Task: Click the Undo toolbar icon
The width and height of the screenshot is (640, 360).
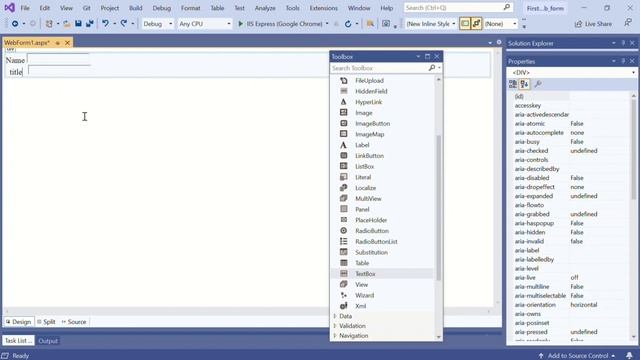Action: point(105,24)
